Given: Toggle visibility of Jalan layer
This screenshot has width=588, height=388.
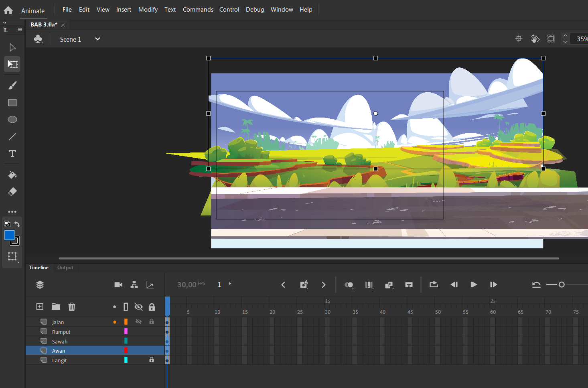Looking at the screenshot, I should coord(138,322).
